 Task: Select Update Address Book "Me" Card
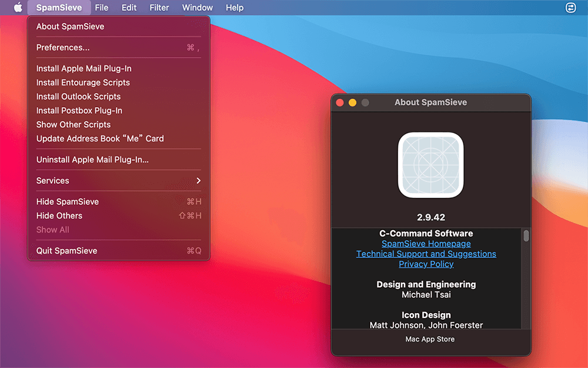pos(119,138)
